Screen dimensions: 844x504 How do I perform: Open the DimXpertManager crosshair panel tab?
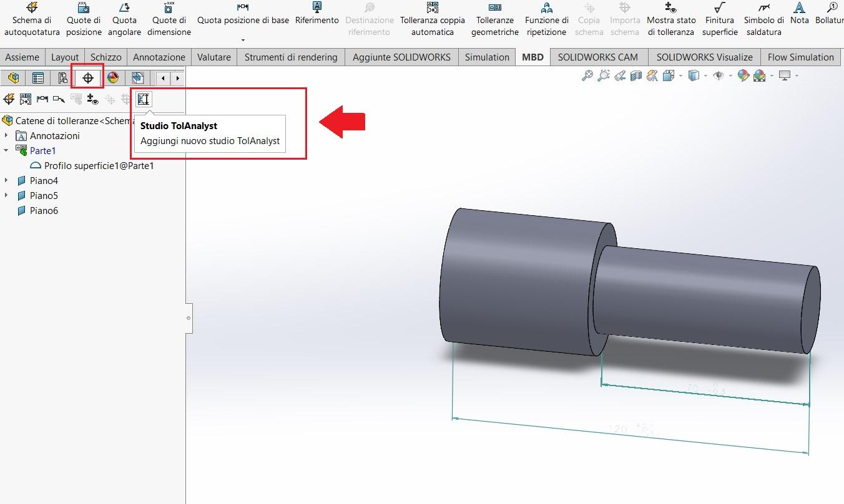(x=88, y=78)
